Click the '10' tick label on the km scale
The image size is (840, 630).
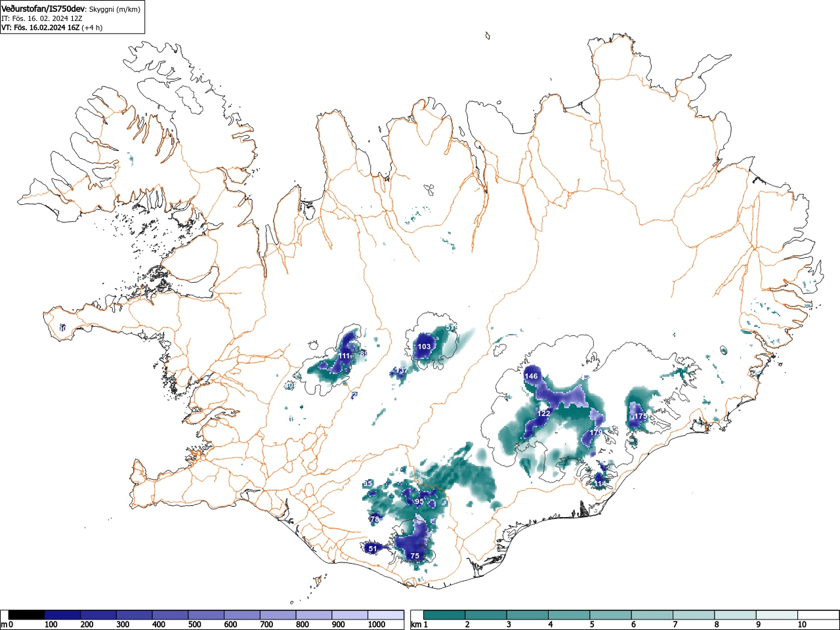802,625
